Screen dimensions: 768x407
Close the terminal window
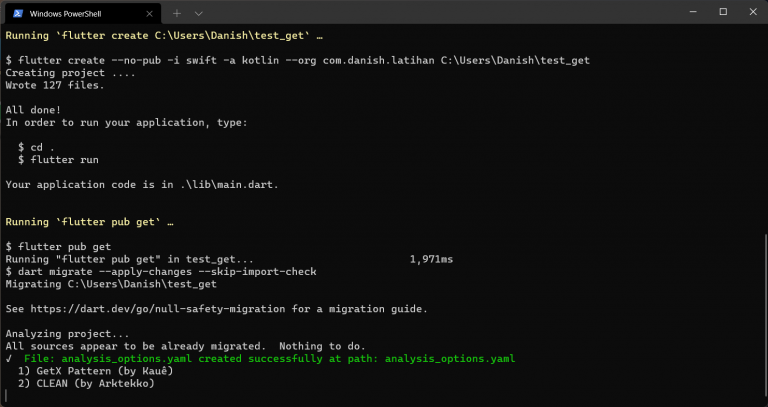(x=751, y=12)
